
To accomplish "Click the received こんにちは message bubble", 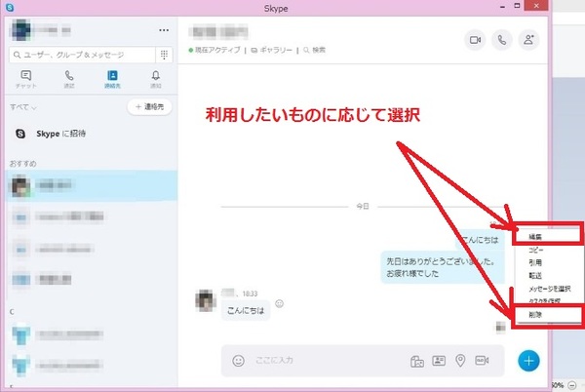I will (x=246, y=310).
